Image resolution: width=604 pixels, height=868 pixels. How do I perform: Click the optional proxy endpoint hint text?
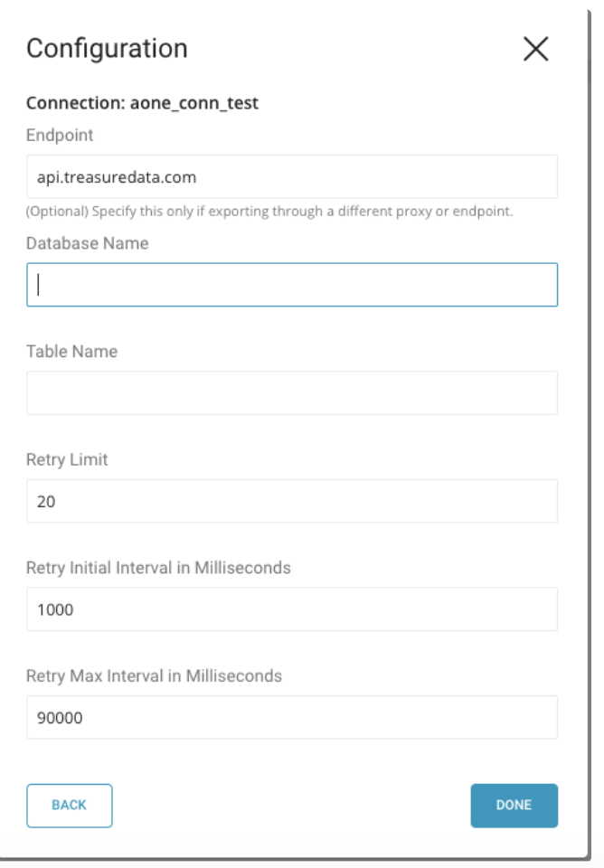tap(269, 212)
